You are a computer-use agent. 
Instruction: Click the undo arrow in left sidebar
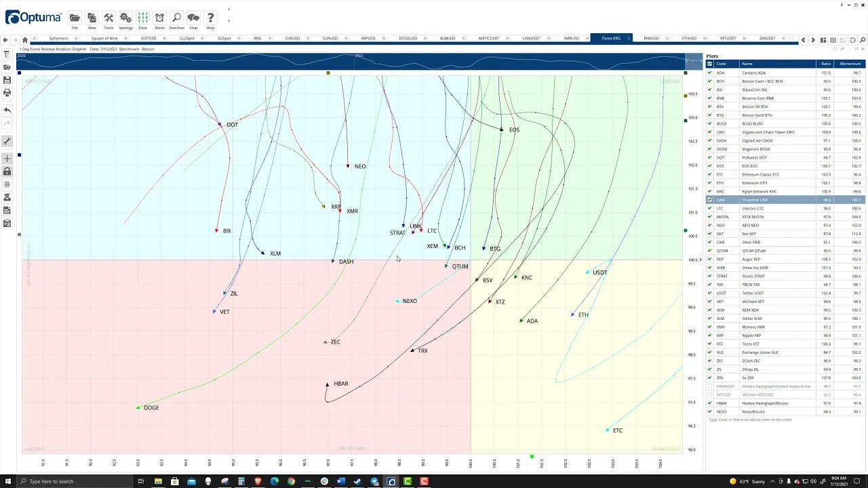[7, 110]
